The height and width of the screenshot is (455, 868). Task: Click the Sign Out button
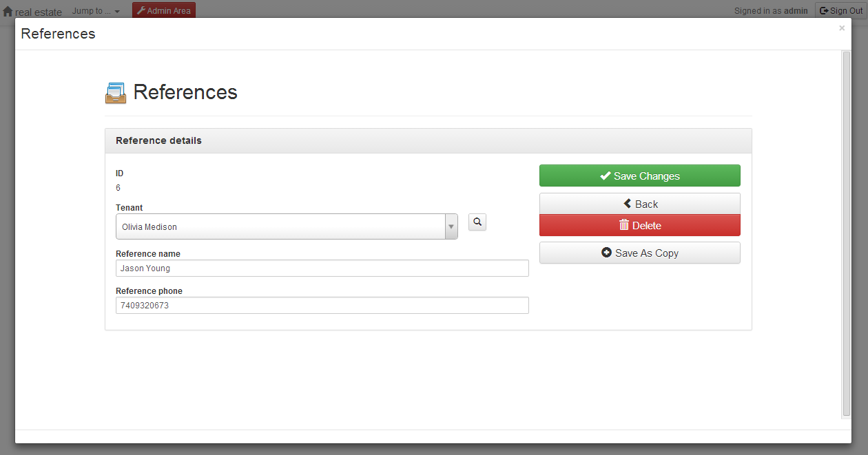[x=840, y=10]
